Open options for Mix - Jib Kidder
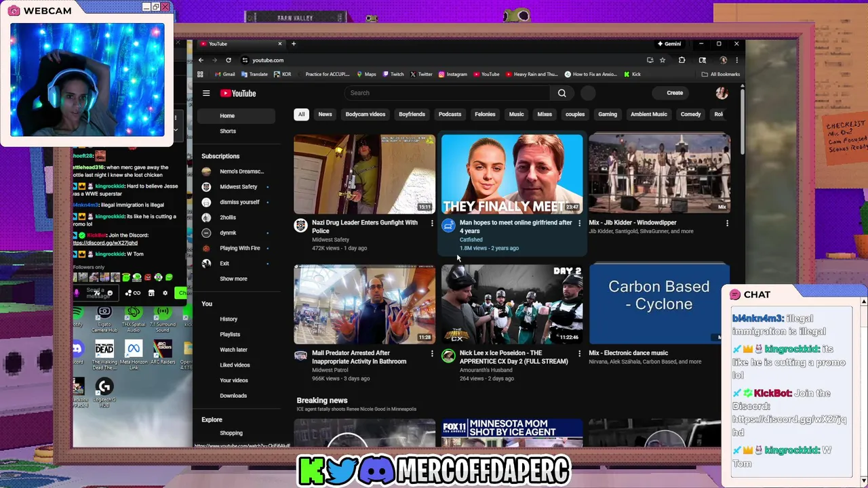The image size is (868, 488). pyautogui.click(x=727, y=223)
